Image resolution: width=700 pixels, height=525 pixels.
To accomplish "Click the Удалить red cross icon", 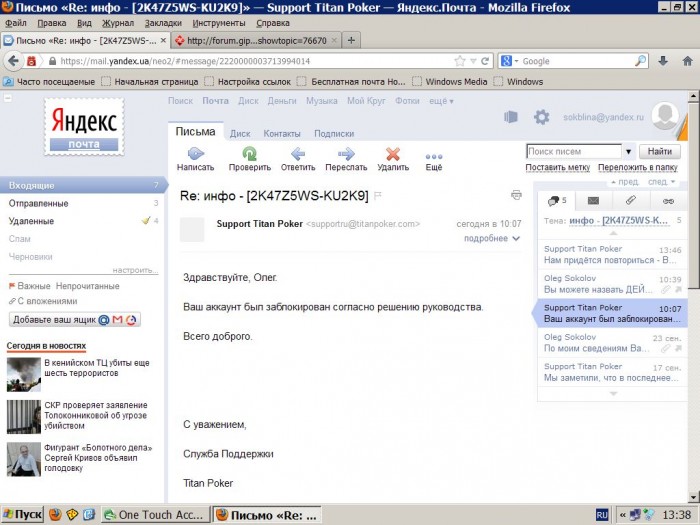I will tap(393, 154).
